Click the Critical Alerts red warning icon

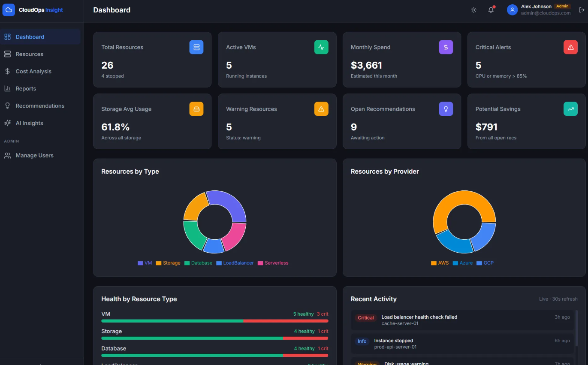[x=570, y=47]
